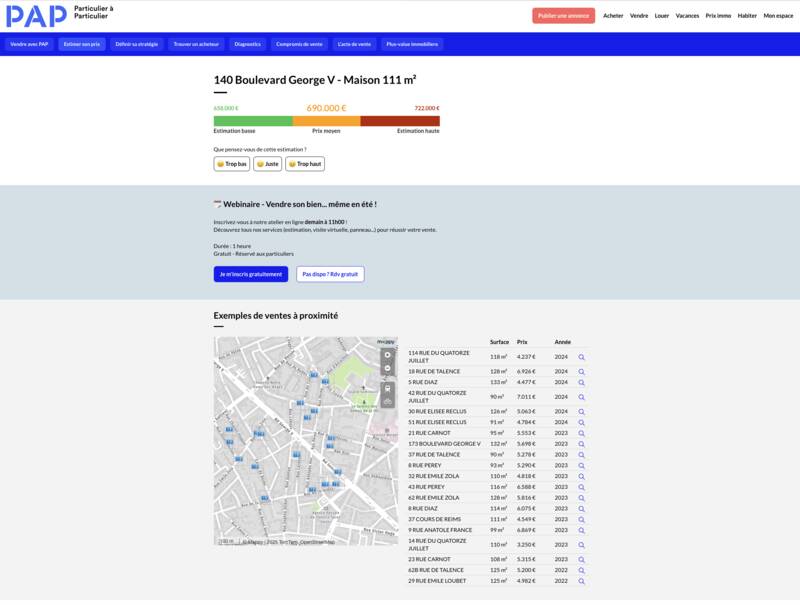The height and width of the screenshot is (605, 800).
Task: Toggle the bicycle layer on the map
Action: (388, 402)
